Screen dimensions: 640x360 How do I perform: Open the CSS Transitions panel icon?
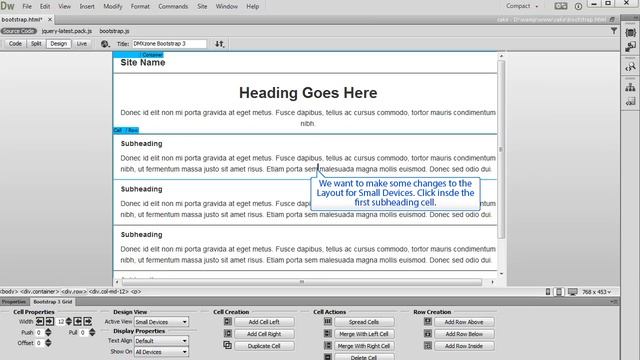click(x=630, y=47)
